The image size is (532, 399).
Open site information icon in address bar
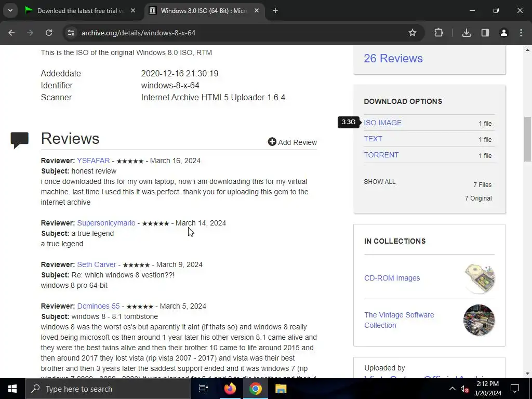click(x=71, y=33)
